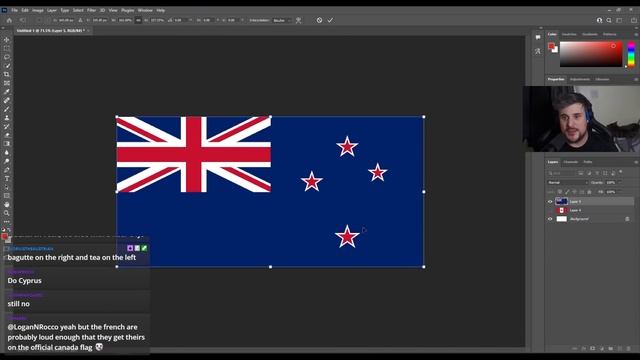Cancel the transform with the circle-slash icon
This screenshot has width=640, height=360.
[319, 20]
